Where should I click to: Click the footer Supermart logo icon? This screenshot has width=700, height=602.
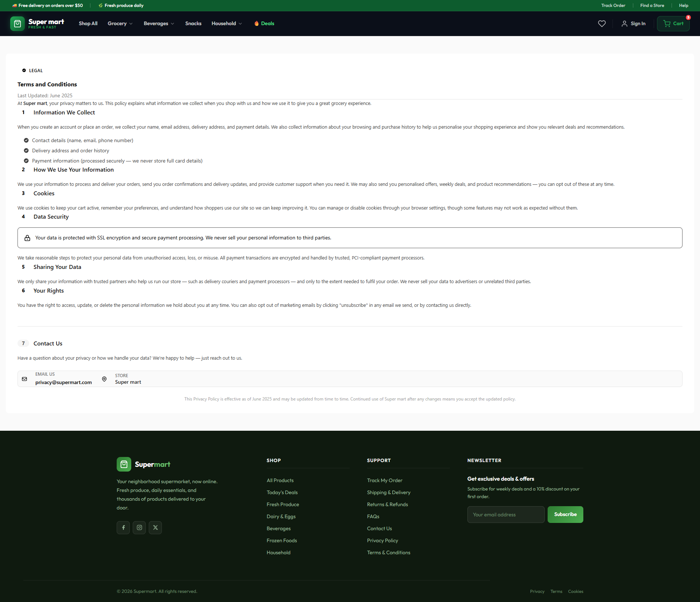point(124,464)
